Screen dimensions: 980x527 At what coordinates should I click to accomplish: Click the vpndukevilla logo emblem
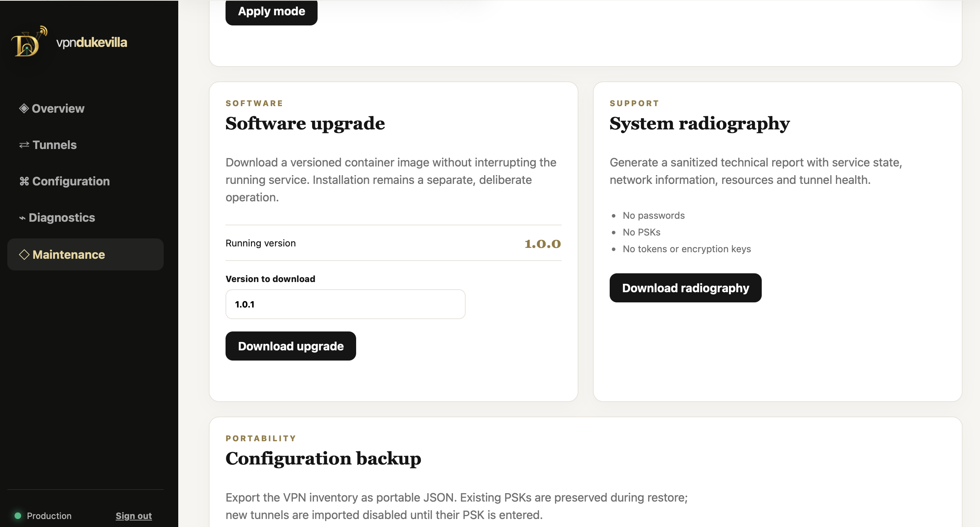[29, 41]
